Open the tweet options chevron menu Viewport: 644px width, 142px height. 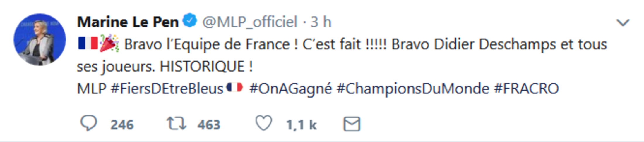click(x=623, y=22)
